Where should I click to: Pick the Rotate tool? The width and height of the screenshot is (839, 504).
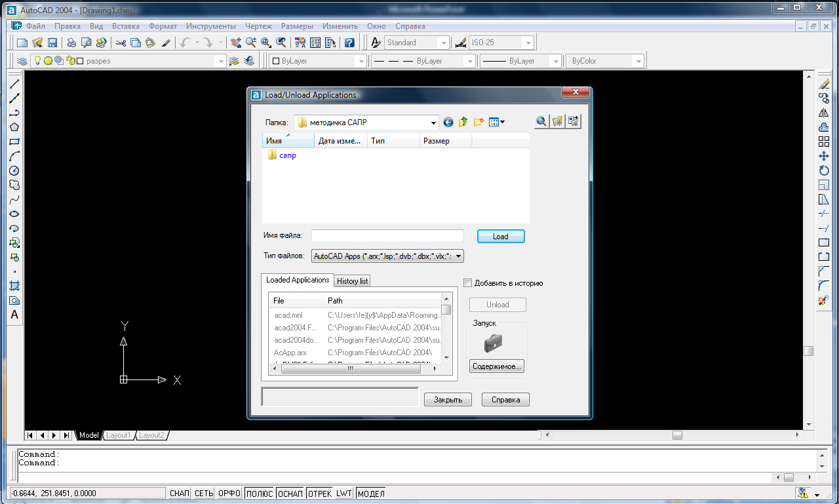pos(824,170)
